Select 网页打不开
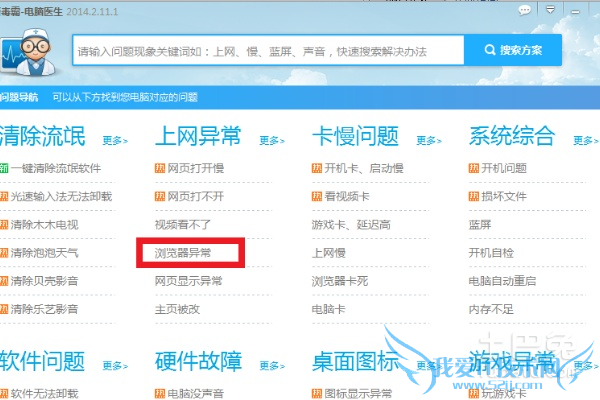Viewport: 600px width, 400px height. (196, 196)
